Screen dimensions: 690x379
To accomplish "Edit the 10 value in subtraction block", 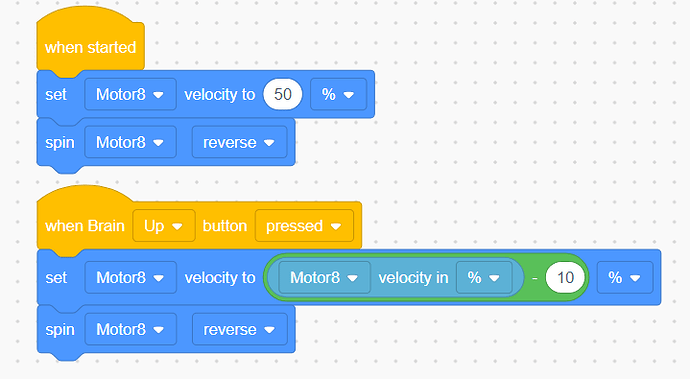I will (565, 278).
